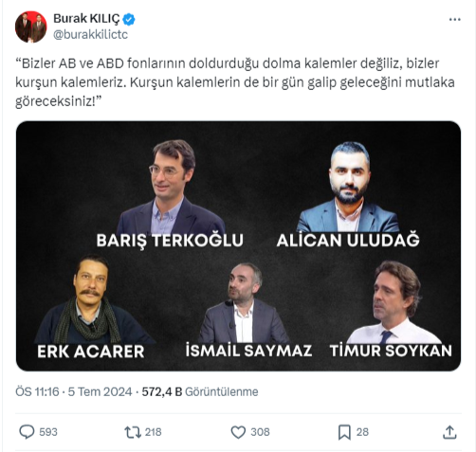Click the BARIŞ TERKOĞLU photo in the image
This screenshot has height=452, width=476.
[171, 187]
